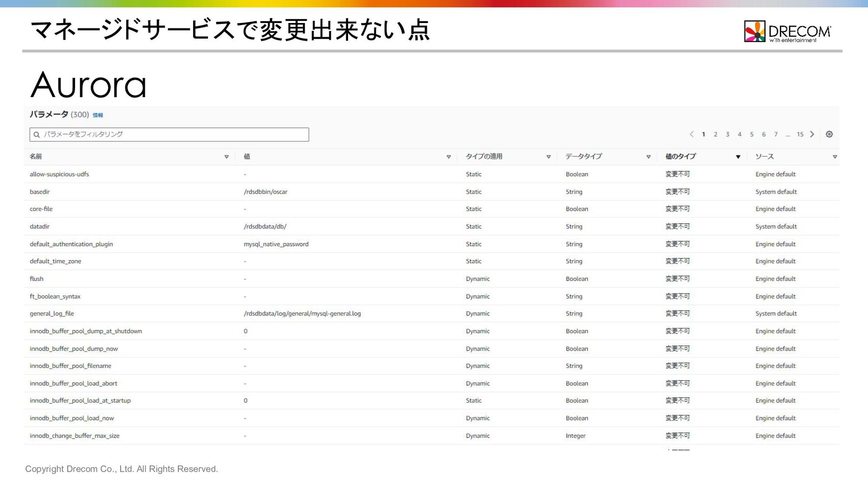Click 変更不可 in the flush row

tap(678, 279)
